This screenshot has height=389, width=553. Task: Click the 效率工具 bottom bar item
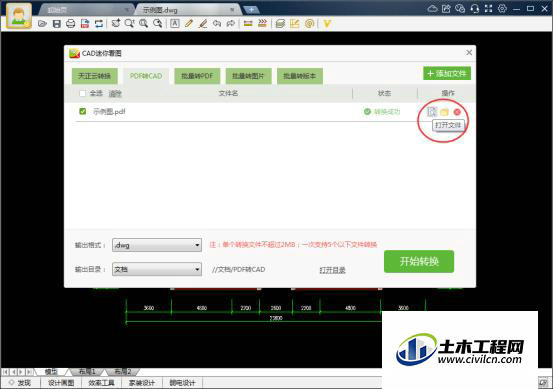pyautogui.click(x=101, y=383)
